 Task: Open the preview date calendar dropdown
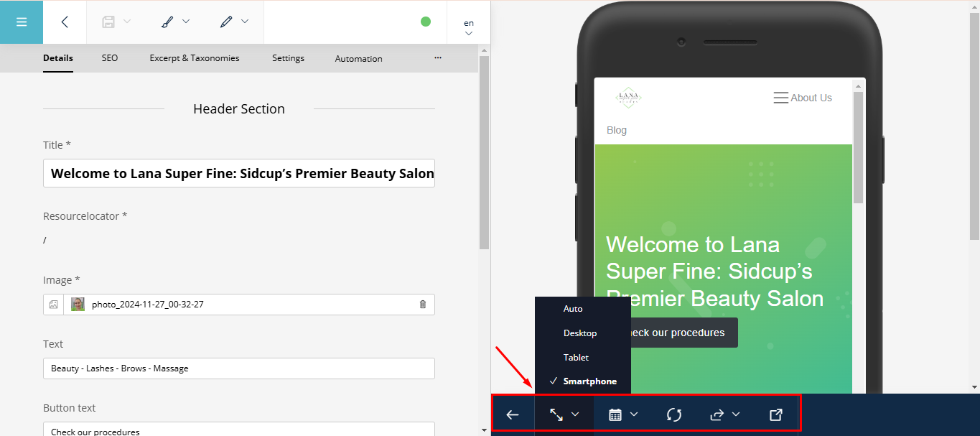click(622, 414)
